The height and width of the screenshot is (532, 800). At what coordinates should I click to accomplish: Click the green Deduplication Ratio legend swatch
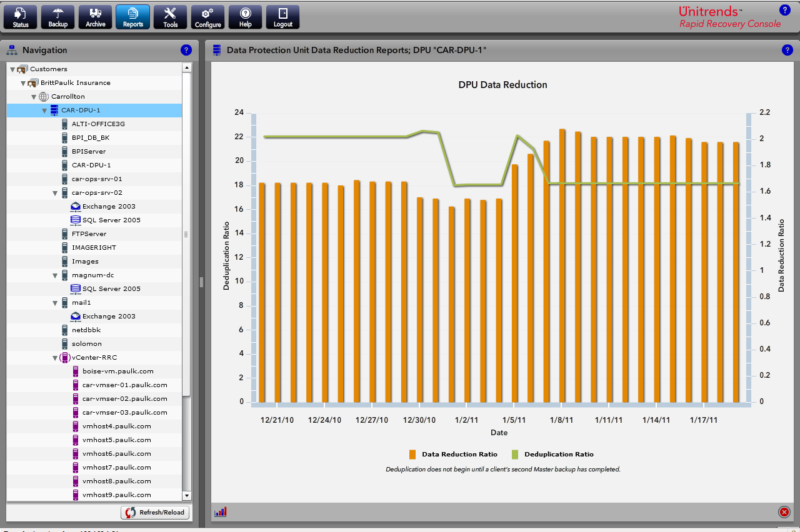pyautogui.click(x=515, y=455)
